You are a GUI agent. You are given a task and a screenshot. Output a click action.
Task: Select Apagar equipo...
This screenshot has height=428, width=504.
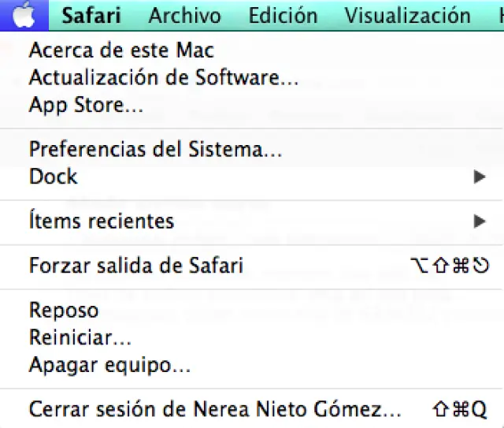[109, 365]
